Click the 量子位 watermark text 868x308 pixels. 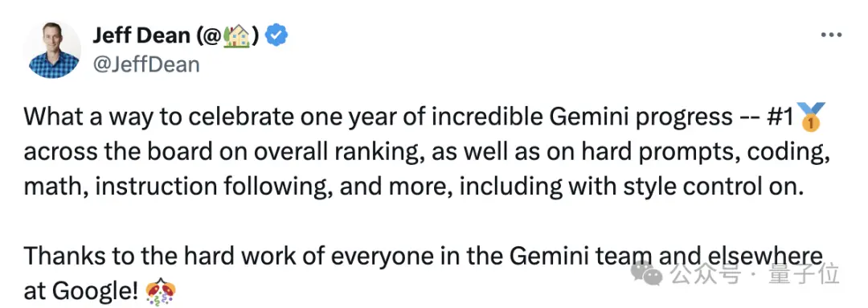[x=805, y=274]
